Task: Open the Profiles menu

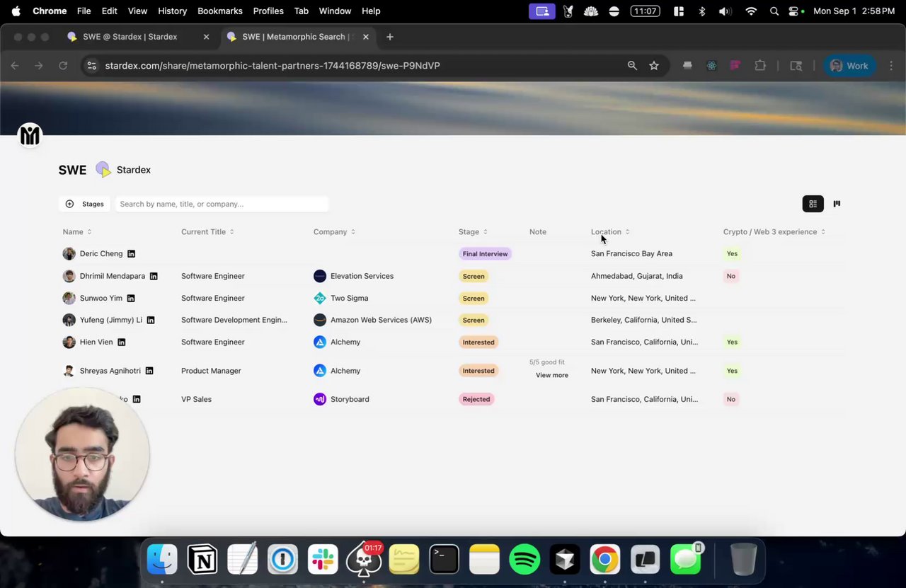Action: (268, 11)
